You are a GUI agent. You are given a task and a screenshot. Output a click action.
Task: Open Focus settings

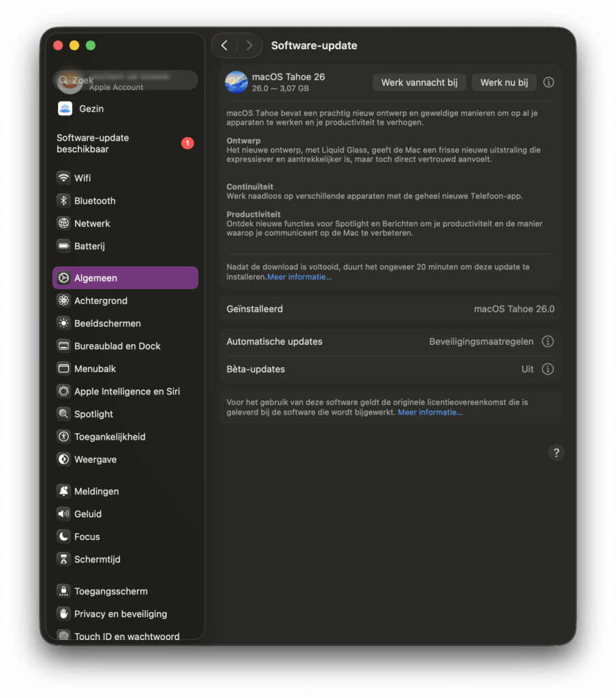point(125,536)
